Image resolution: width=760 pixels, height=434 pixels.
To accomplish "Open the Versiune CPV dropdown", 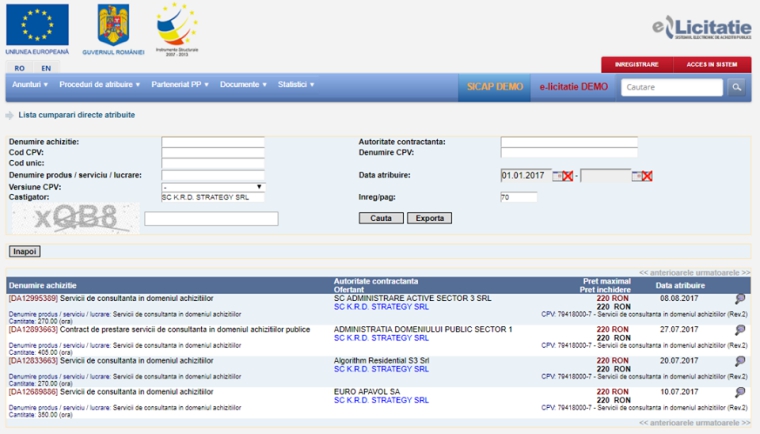I will pyautogui.click(x=213, y=187).
